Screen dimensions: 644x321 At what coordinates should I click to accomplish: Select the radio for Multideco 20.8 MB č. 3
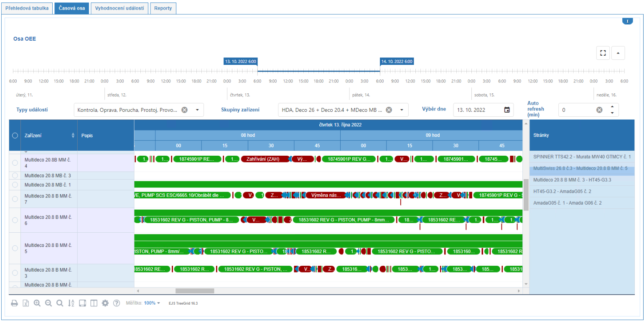tap(15, 175)
